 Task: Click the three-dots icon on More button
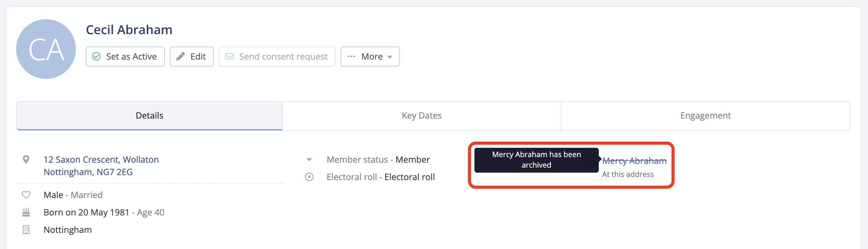click(351, 57)
